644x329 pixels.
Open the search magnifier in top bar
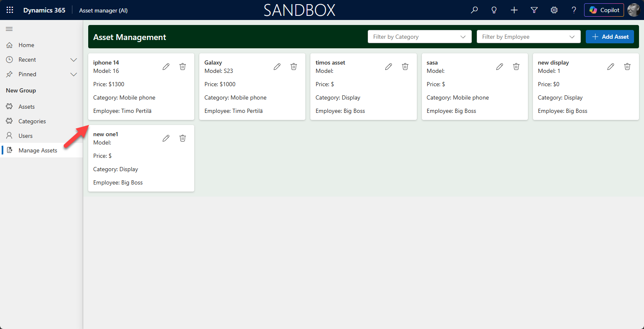pos(474,10)
